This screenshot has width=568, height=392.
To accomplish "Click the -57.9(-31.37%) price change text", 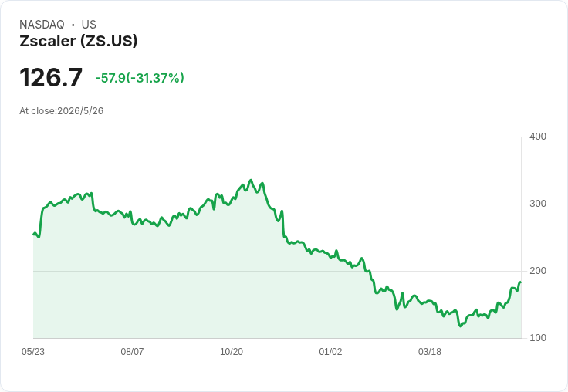I will pos(140,78).
